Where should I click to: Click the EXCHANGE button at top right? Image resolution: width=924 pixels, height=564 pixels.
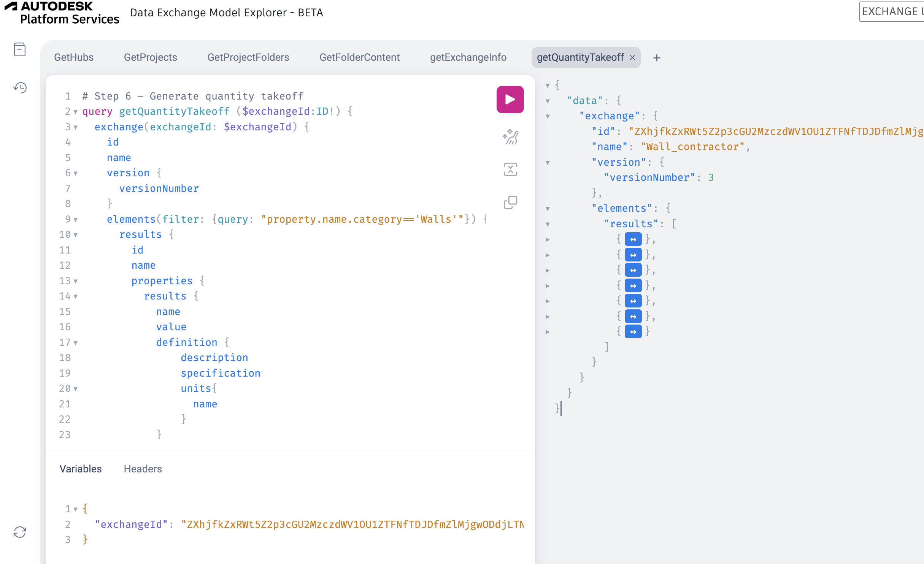[892, 12]
